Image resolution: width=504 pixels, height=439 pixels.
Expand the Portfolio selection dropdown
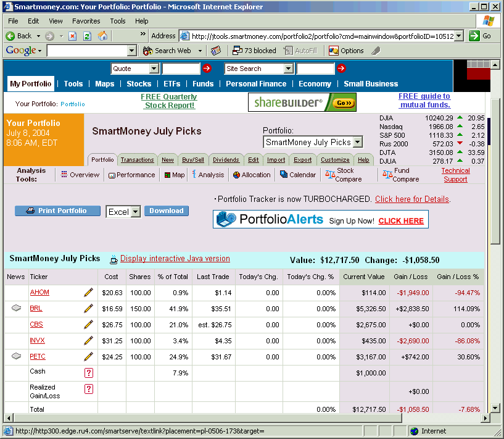click(358, 142)
